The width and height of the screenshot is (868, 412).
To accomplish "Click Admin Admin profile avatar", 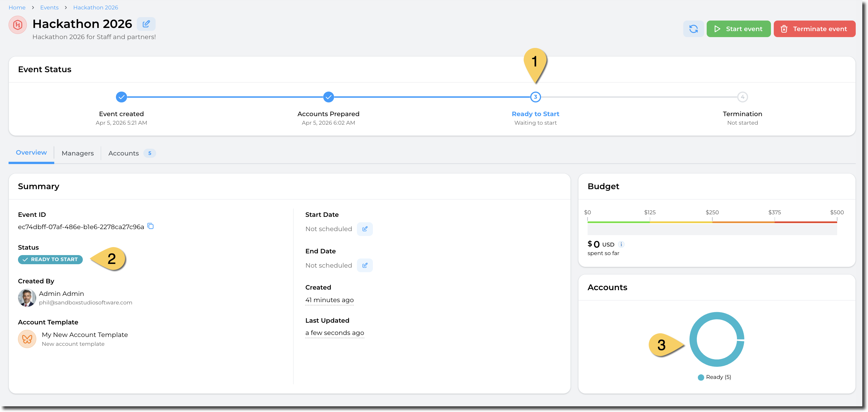I will 27,298.
